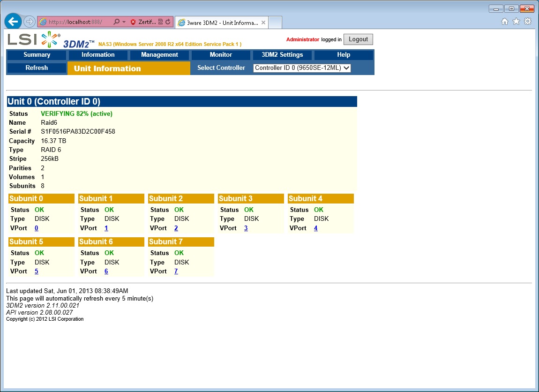Click the '3DM2 version 2.11.00.021' text

pos(43,305)
